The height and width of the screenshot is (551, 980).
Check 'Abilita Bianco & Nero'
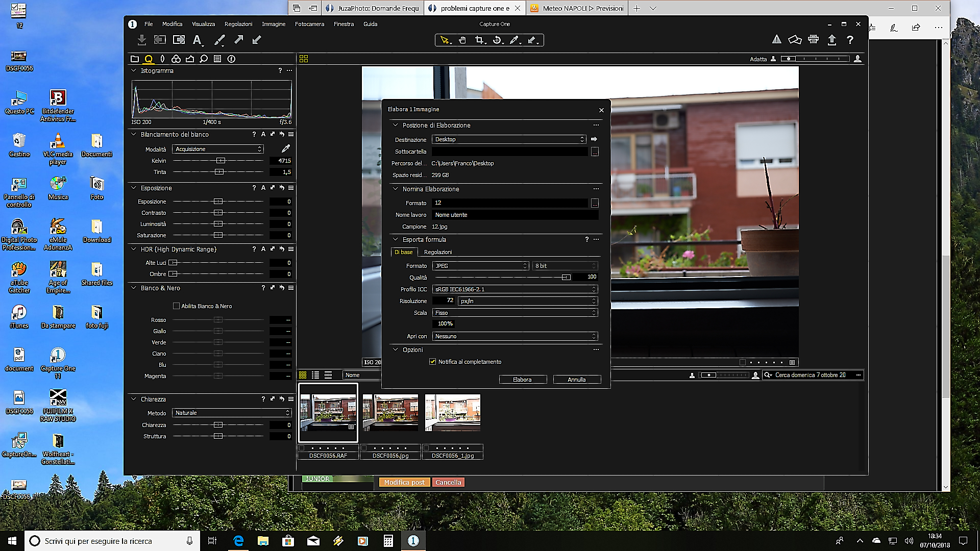pos(176,306)
